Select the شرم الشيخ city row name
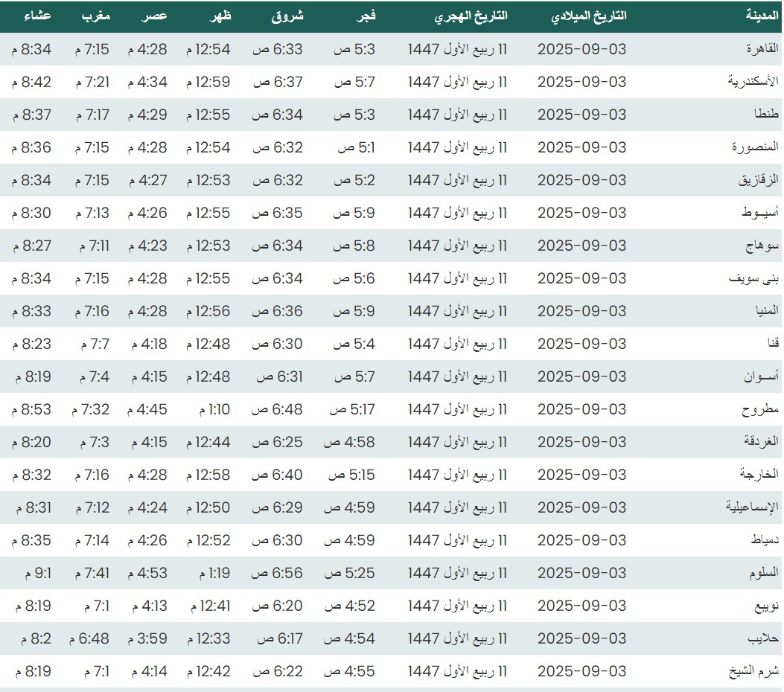Viewport: 784px width, 692px height. click(753, 671)
